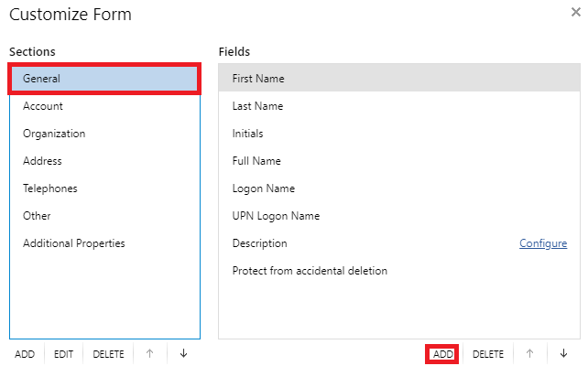Select the Last Name field
Screen dimensions: 588x366
pos(399,106)
